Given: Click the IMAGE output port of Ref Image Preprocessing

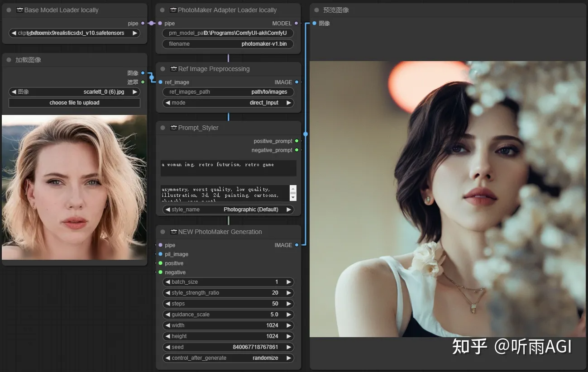Looking at the screenshot, I should pyautogui.click(x=296, y=82).
